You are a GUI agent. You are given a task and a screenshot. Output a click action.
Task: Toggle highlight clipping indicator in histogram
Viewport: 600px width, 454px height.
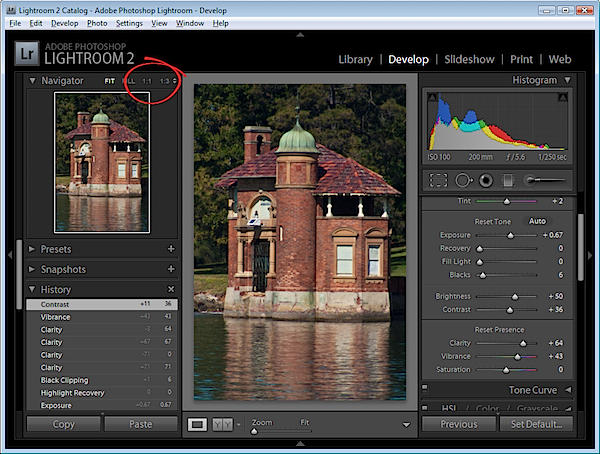tap(562, 97)
